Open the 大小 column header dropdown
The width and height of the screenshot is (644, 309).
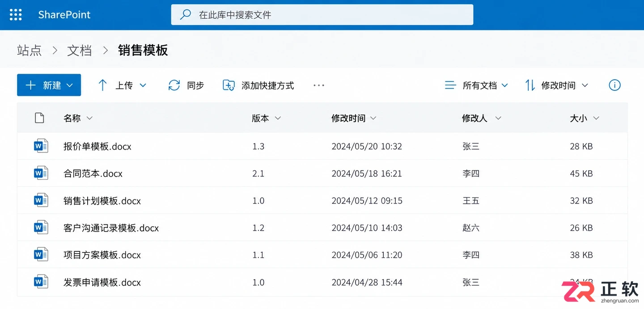596,118
